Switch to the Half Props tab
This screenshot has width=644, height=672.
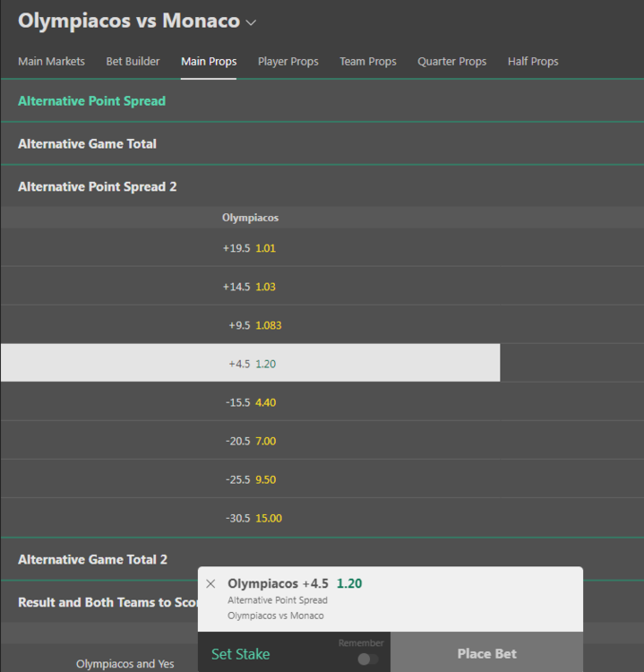tap(533, 62)
